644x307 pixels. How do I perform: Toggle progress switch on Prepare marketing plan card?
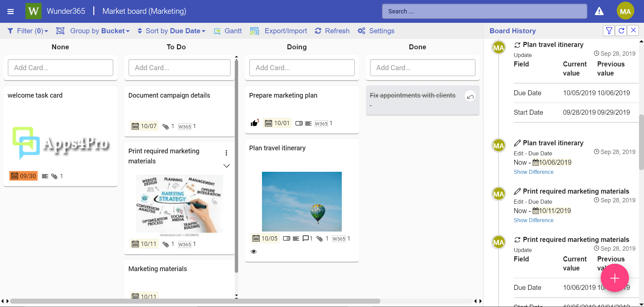point(299,123)
